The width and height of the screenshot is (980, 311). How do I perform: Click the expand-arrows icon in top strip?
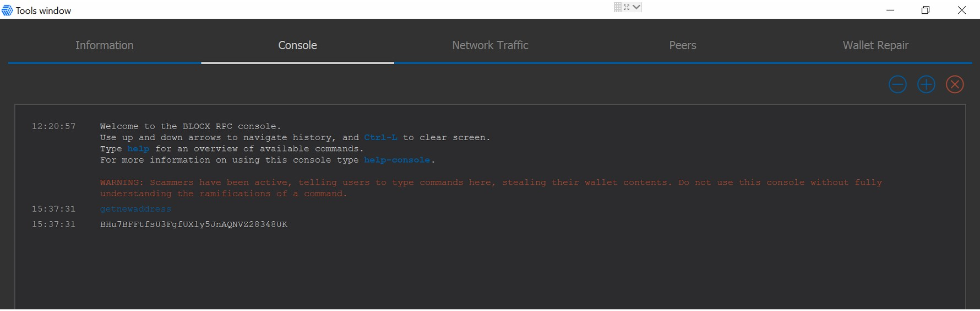click(627, 7)
